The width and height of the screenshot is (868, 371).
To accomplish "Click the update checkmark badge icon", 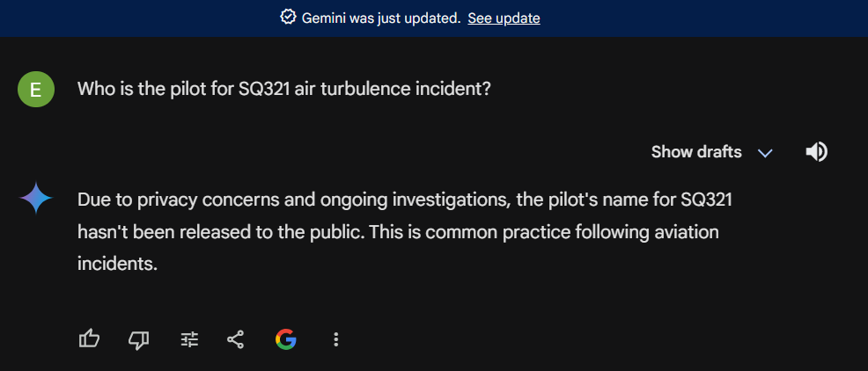I will [x=288, y=18].
